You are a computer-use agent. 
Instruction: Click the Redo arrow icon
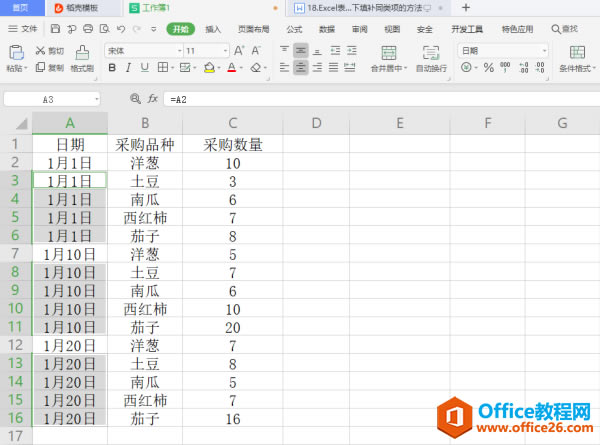click(x=137, y=29)
